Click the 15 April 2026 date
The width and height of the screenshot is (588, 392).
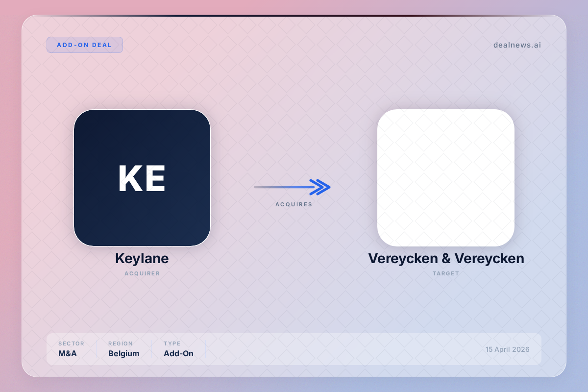pos(507,349)
